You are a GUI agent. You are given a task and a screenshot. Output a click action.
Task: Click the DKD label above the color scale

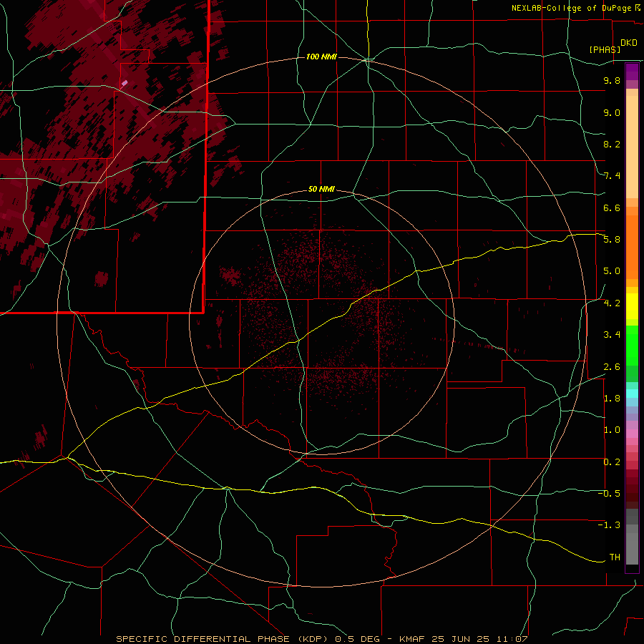coord(628,43)
